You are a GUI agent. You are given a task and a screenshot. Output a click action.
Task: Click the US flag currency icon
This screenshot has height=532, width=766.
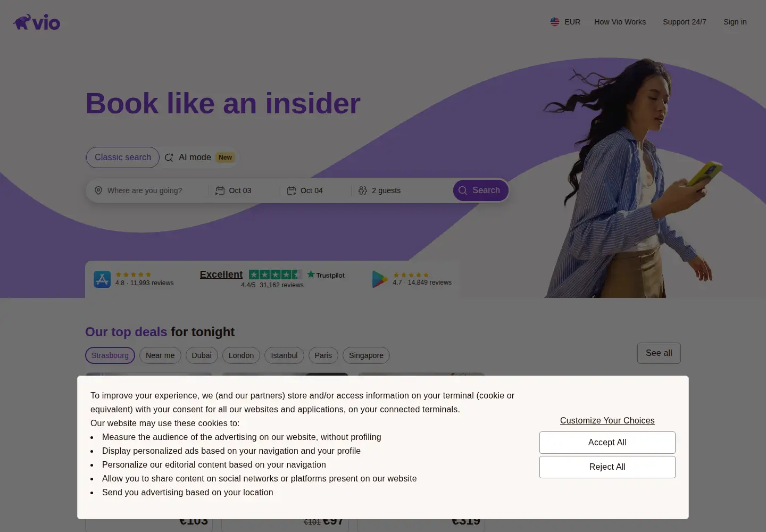tap(555, 22)
